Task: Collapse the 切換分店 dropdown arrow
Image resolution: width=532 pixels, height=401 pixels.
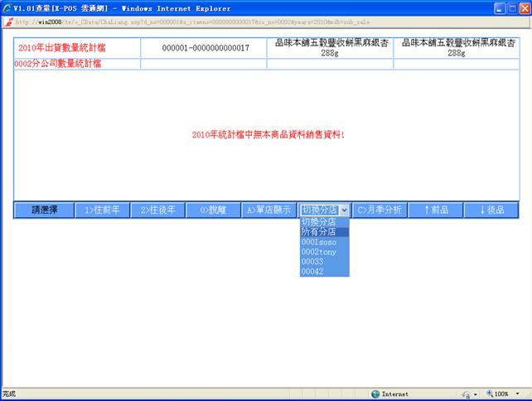Action: [344, 210]
